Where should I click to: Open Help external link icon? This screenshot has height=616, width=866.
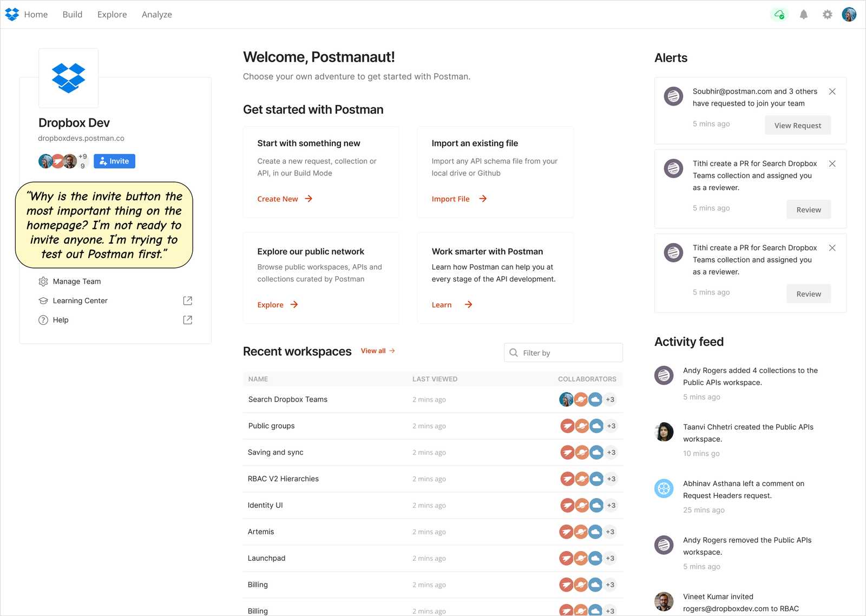pos(188,320)
